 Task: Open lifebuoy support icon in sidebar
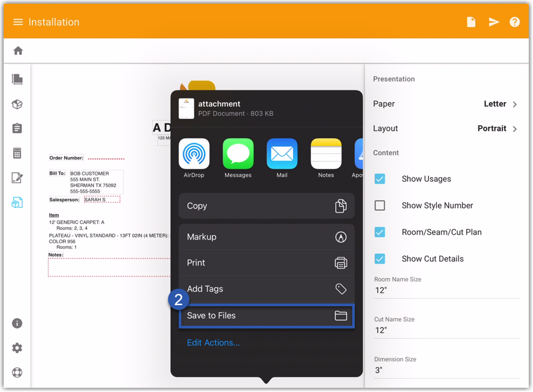coord(17,372)
